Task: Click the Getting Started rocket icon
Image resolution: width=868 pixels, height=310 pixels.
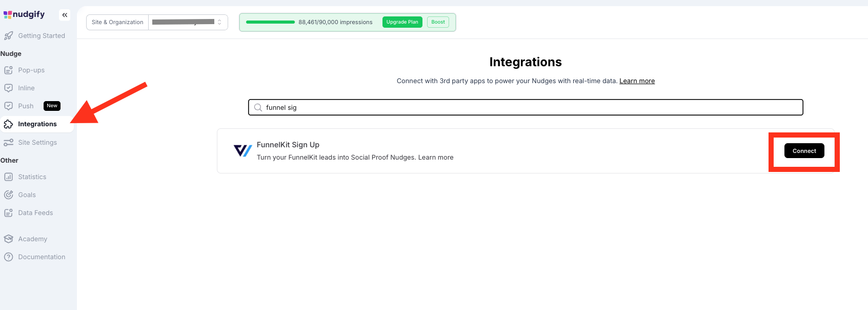Action: pos(8,36)
